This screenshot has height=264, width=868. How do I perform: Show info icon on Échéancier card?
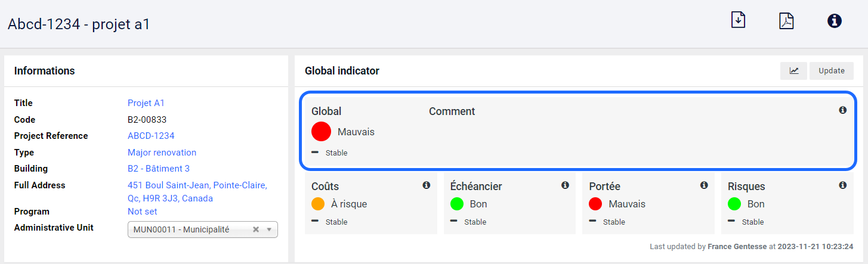[565, 185]
